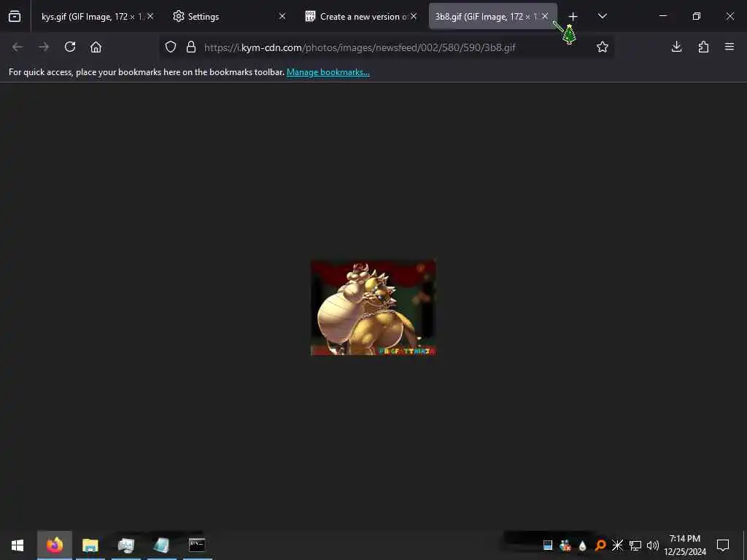Screen dimensions: 747x560
Task: Click the white asterisk tray icon
Action: [617, 545]
